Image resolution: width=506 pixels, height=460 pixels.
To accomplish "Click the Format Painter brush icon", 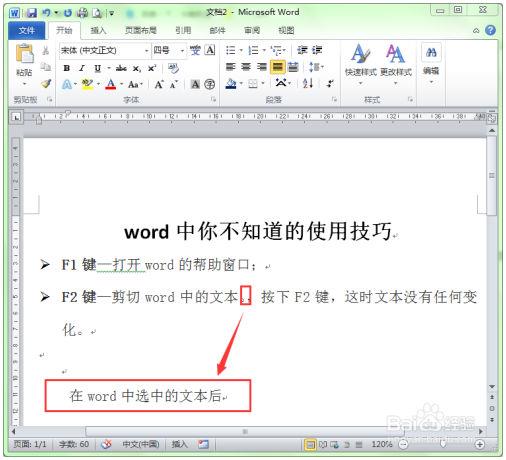I will coord(46,84).
